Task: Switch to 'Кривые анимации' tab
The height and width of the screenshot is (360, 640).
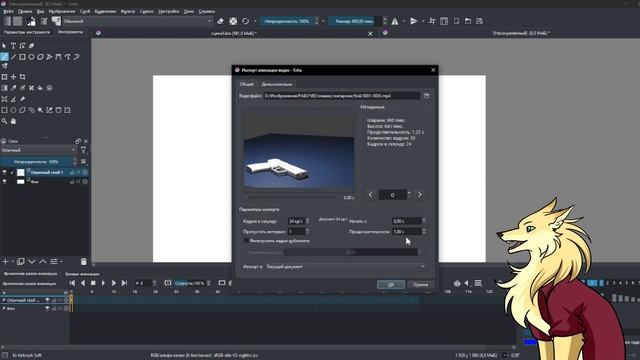Action: coord(82,274)
